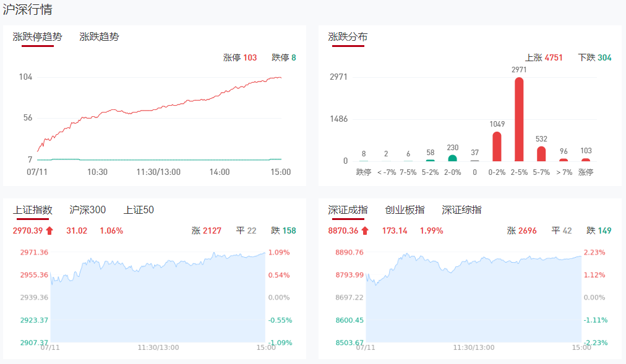Image resolution: width=626 pixels, height=364 pixels.
Task: Click the 涨停 103 legend value
Action: pos(240,57)
